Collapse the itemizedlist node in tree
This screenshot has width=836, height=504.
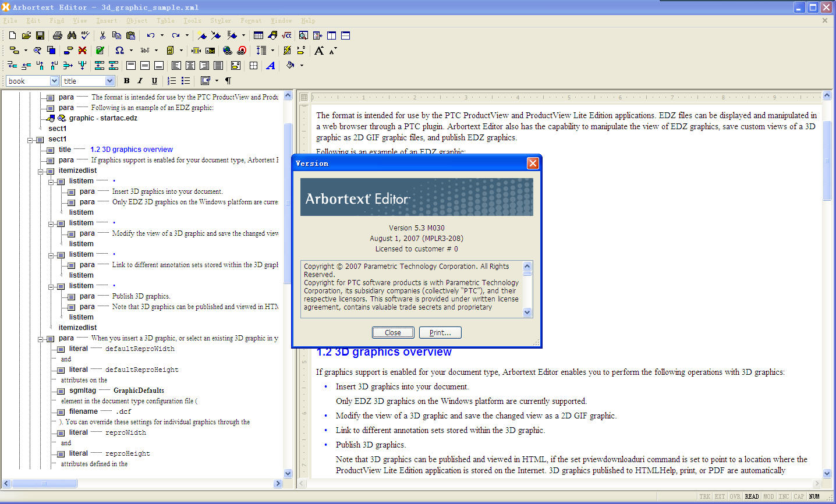click(x=41, y=171)
